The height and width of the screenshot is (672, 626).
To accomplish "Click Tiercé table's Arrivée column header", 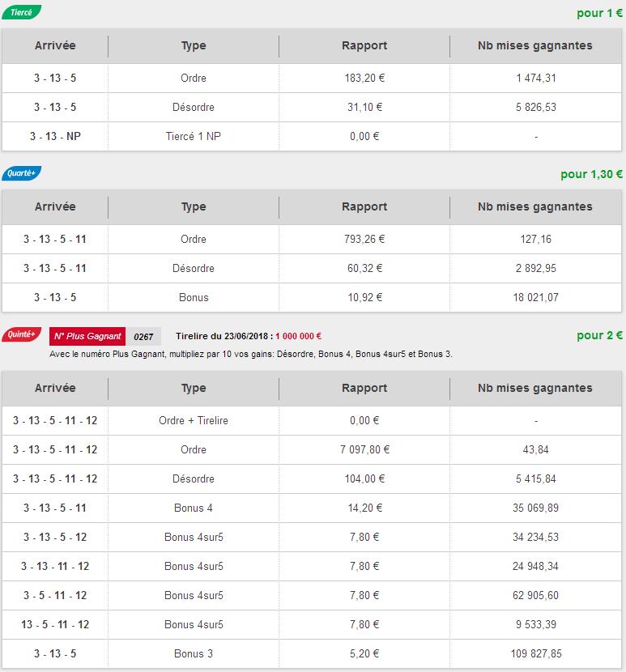I will (x=55, y=45).
